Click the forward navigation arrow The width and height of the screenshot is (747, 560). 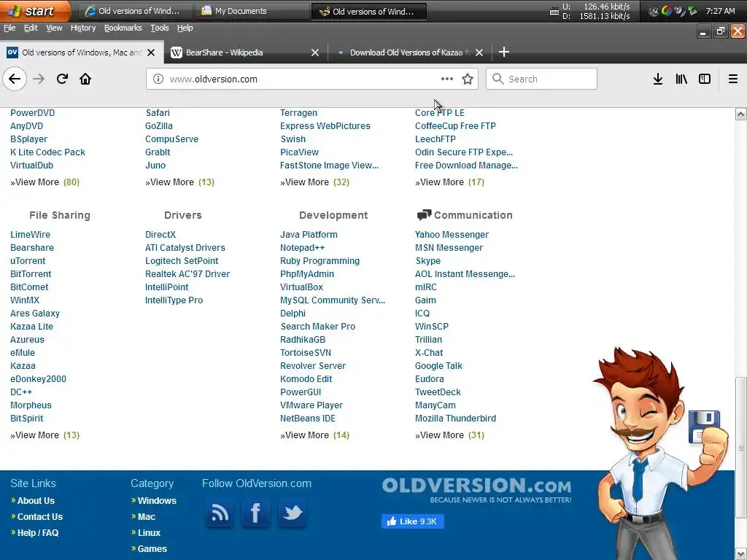[39, 79]
